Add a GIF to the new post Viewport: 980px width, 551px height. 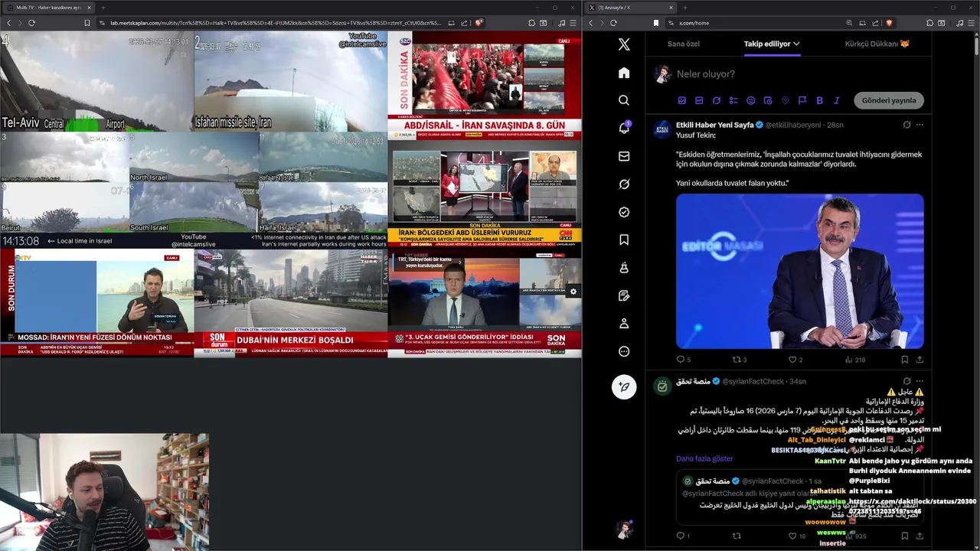point(699,100)
